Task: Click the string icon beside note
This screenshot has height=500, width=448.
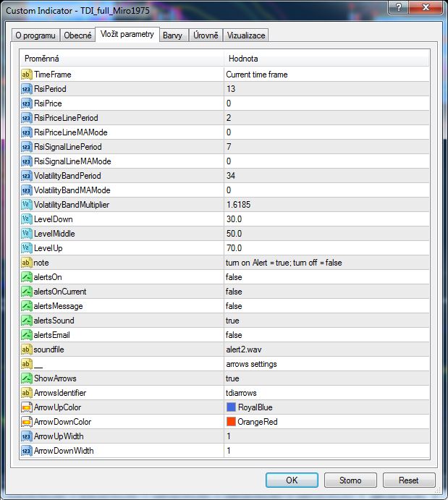Action: [27, 263]
